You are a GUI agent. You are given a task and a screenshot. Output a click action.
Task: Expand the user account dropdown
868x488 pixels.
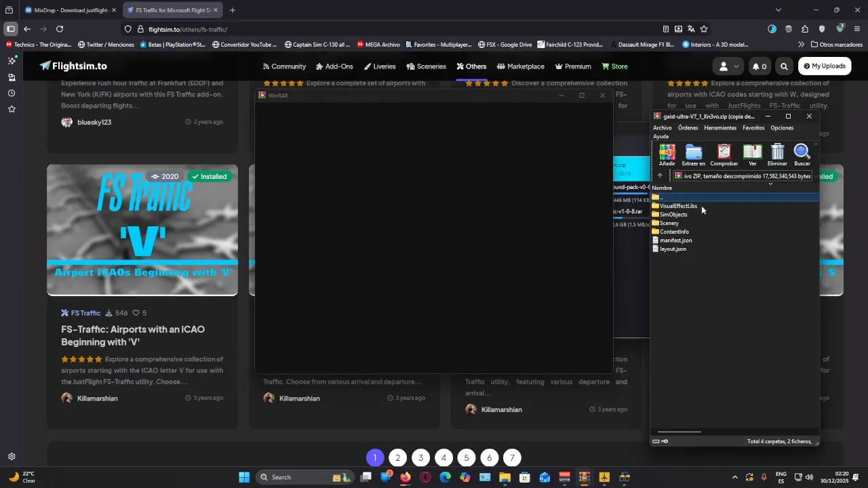tap(728, 66)
